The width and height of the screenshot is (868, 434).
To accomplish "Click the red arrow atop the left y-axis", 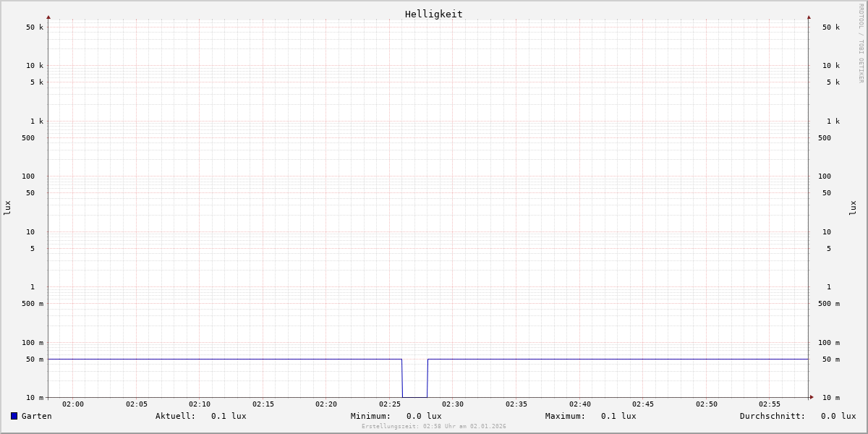I will [48, 17].
